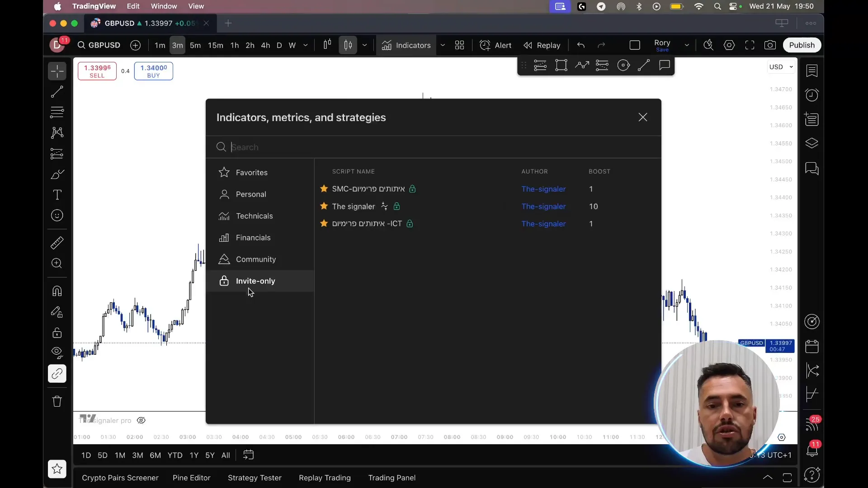This screenshot has height=488, width=868.
Task: Open the chats panel on right sidebar
Action: click(x=812, y=169)
